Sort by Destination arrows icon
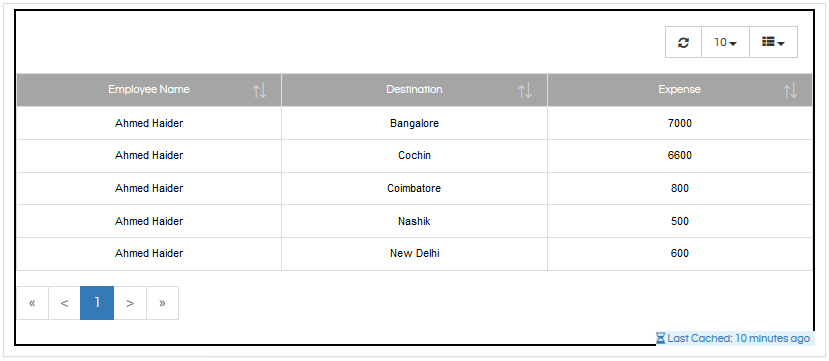Image resolution: width=829 pixels, height=361 pixels. [525, 91]
